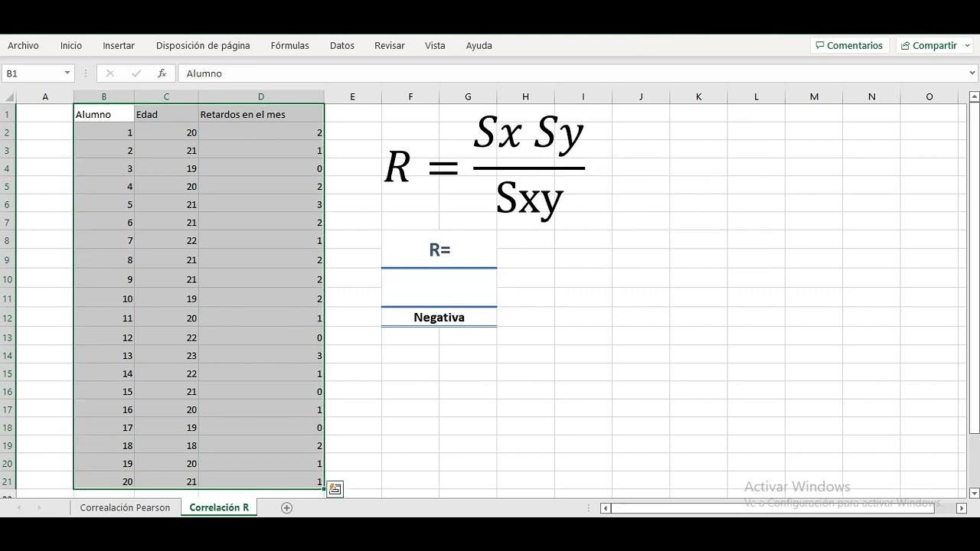Click the Comentarios button

(850, 45)
